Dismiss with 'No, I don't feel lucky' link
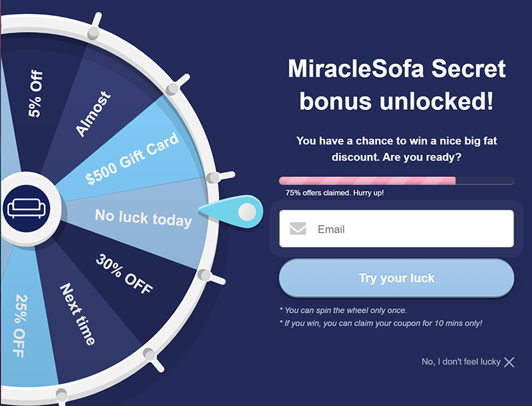Screen dimensions: 532x406 point(461,362)
